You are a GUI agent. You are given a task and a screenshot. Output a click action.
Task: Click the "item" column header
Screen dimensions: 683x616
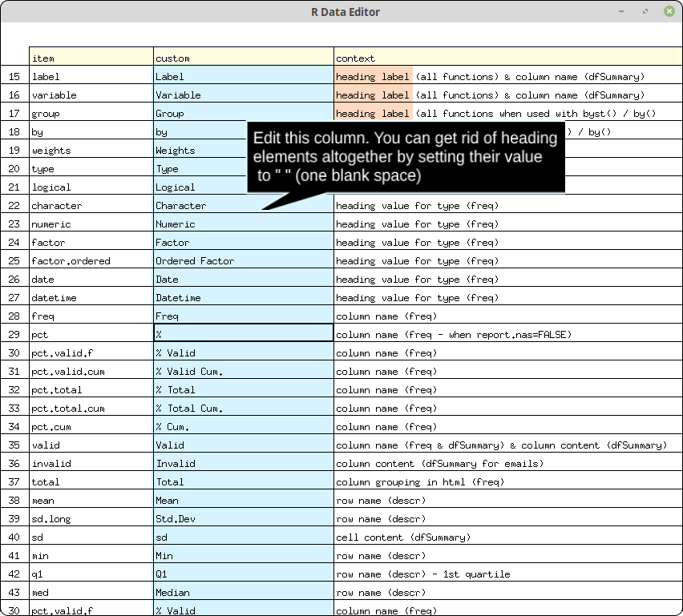tap(91, 58)
